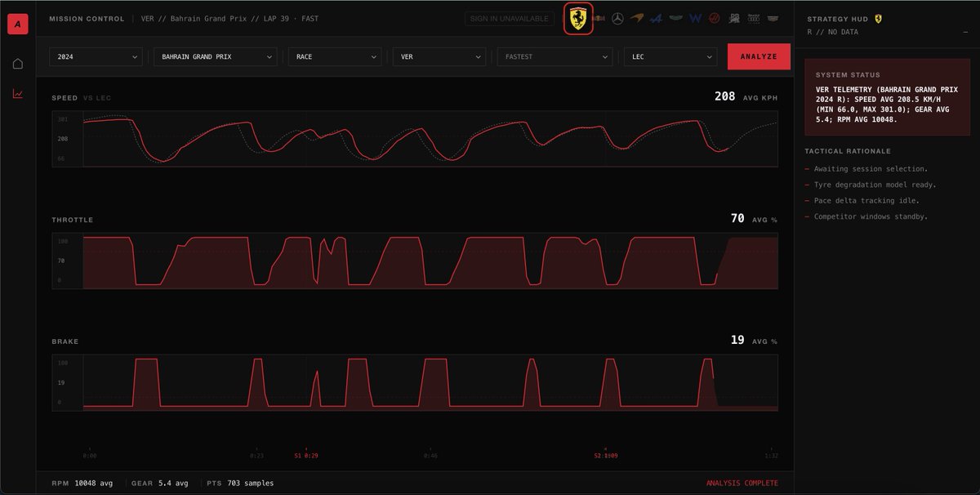980x495 pixels.
Task: Click the small Ferrari badge beside Strategy HUD
Action: tap(878, 19)
